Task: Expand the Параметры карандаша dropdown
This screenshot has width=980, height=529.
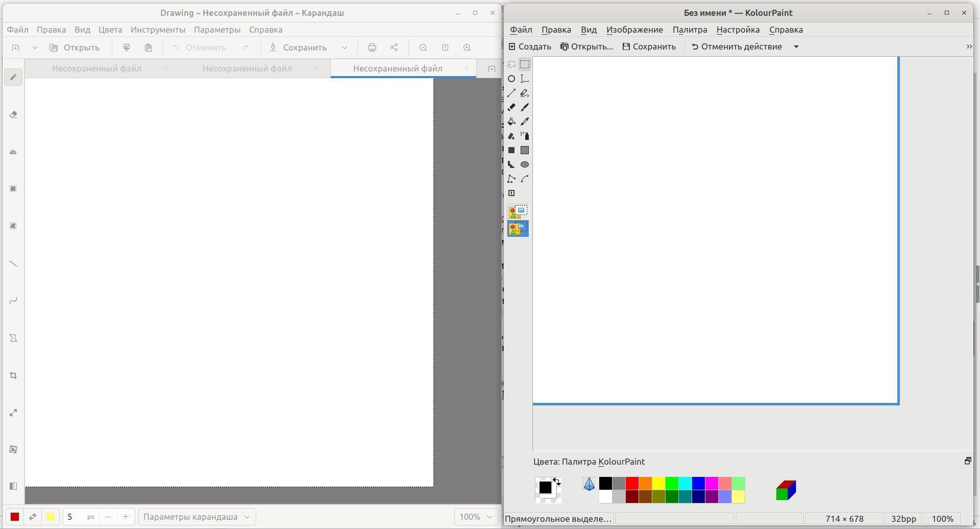Action: click(x=197, y=517)
